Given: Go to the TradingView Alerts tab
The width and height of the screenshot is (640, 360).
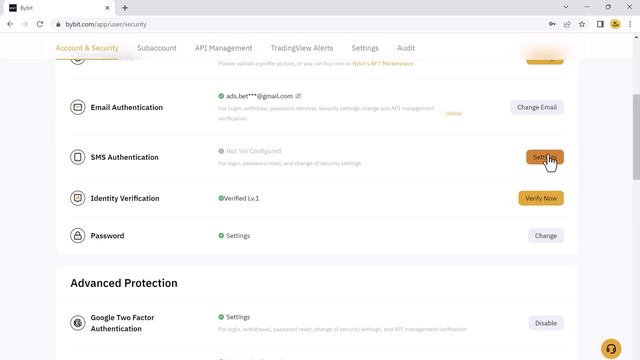Looking at the screenshot, I should 302,48.
